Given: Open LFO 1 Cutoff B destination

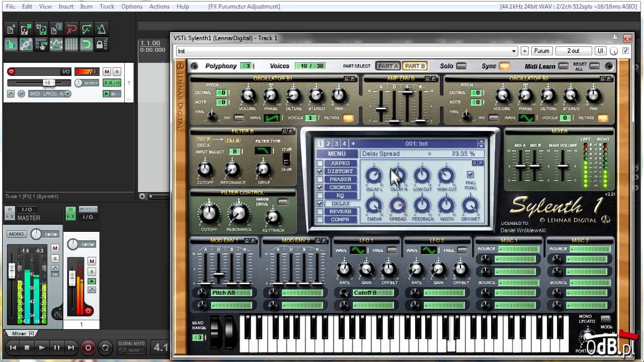Looking at the screenshot, I should (373, 293).
